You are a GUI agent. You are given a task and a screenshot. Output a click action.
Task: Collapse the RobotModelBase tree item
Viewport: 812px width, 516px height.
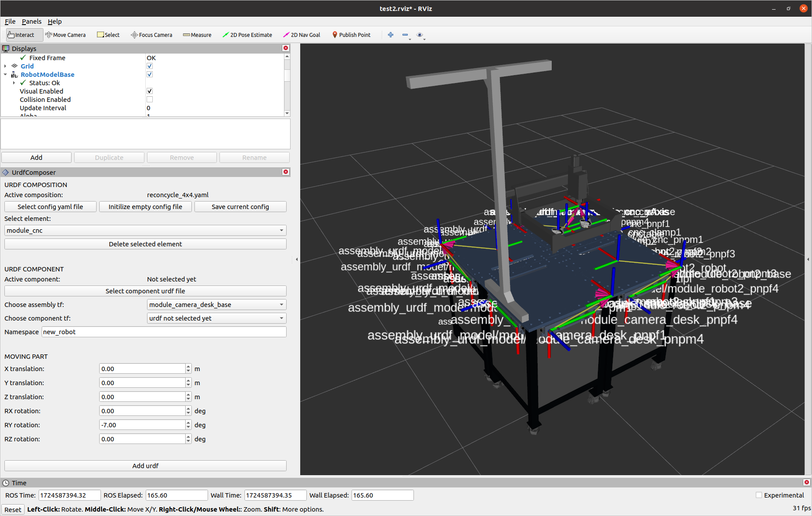(5, 74)
